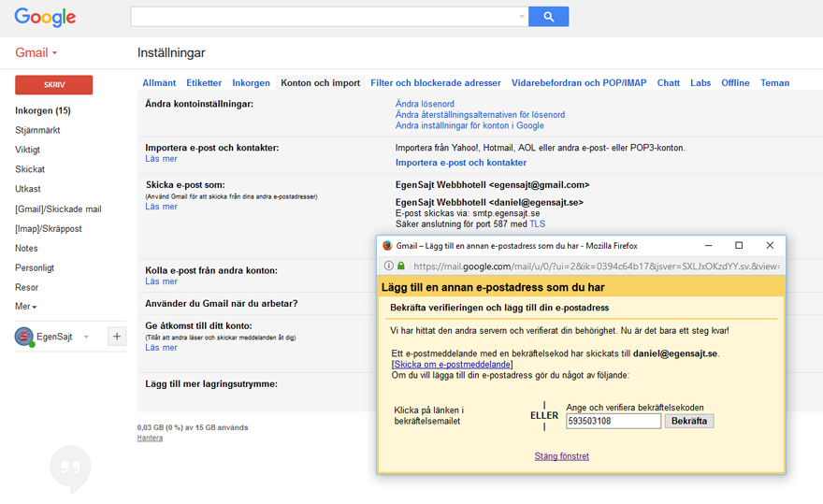This screenshot has height=504, width=823.
Task: Open the Gmail dropdown menu
Action: pos(36,52)
